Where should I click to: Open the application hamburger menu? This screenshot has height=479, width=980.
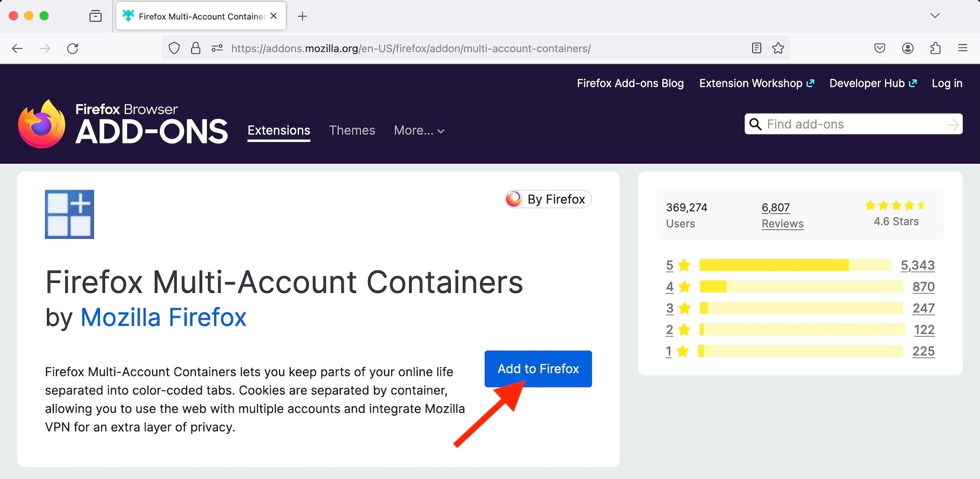click(x=962, y=48)
